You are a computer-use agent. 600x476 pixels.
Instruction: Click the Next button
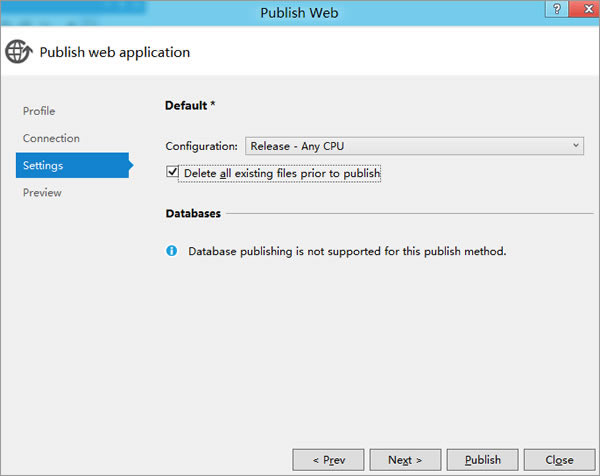click(405, 460)
